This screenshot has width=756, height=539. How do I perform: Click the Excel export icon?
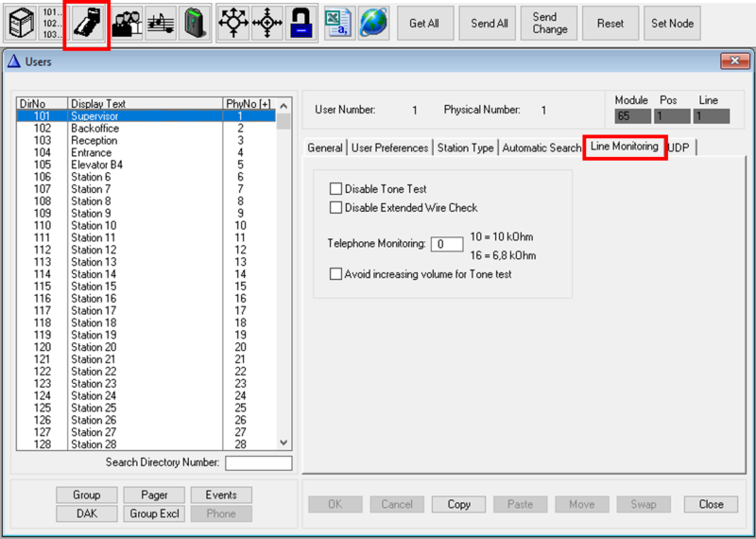pos(339,23)
